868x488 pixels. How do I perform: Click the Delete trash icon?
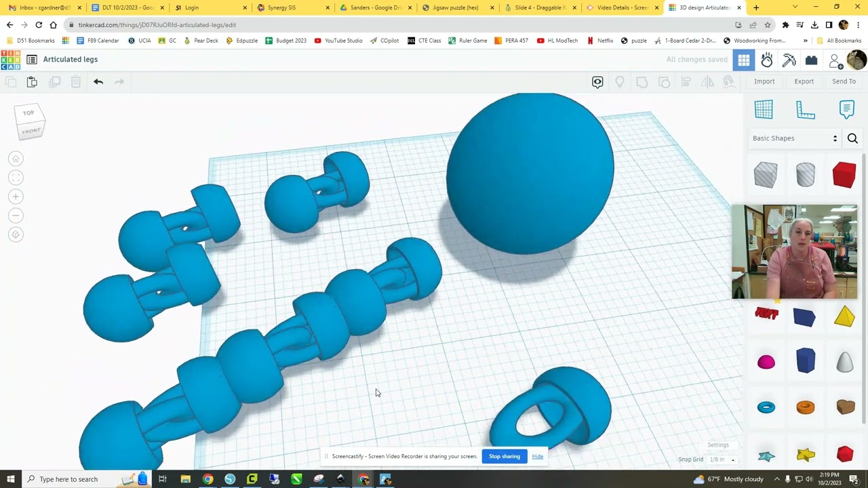[x=76, y=82]
